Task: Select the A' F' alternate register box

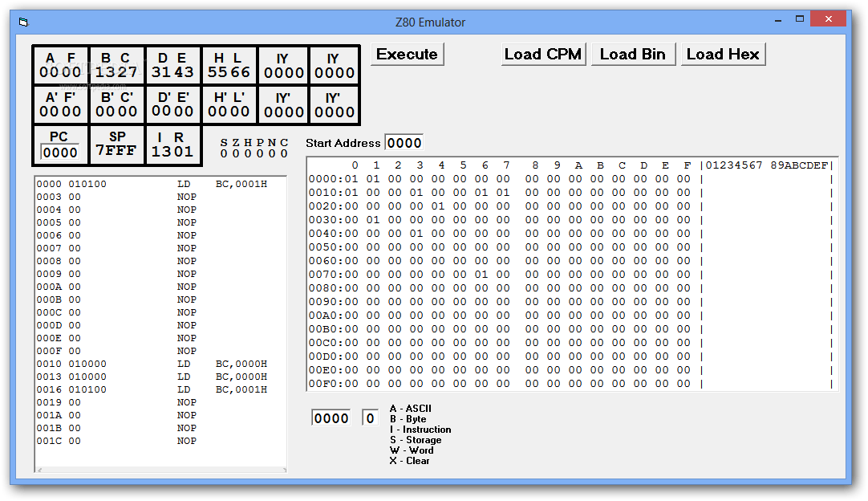Action: 60,104
